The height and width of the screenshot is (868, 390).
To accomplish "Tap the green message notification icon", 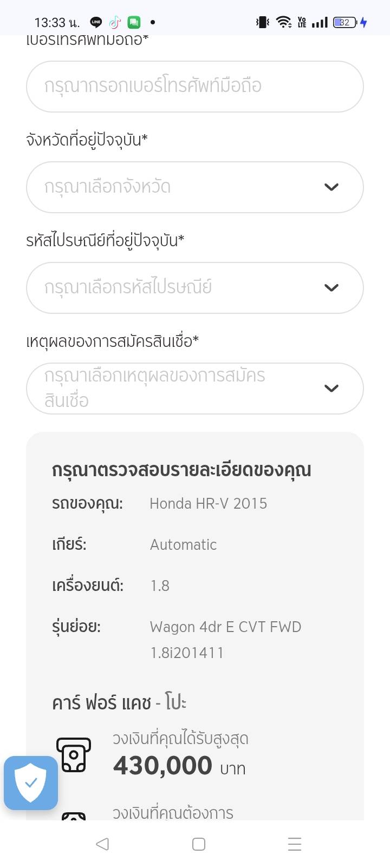I will pyautogui.click(x=134, y=22).
